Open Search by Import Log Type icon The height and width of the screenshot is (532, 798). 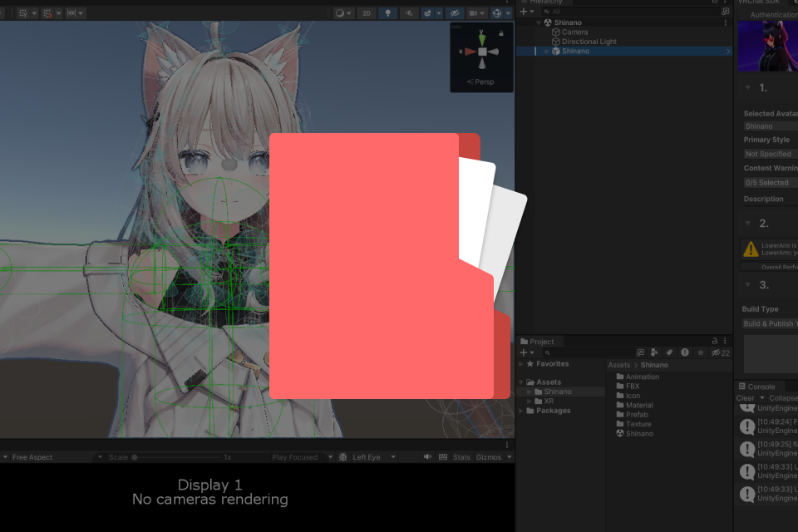coord(685,352)
